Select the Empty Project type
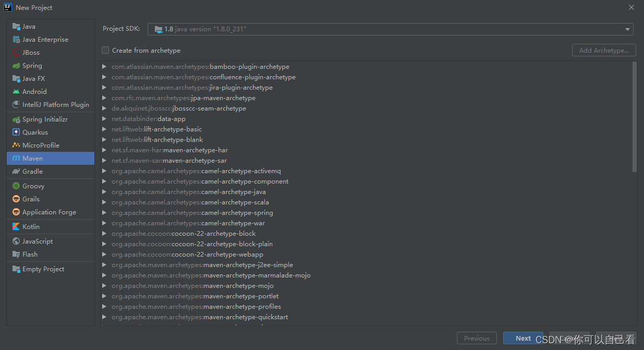Viewport: 644px width, 350px height. (51, 269)
